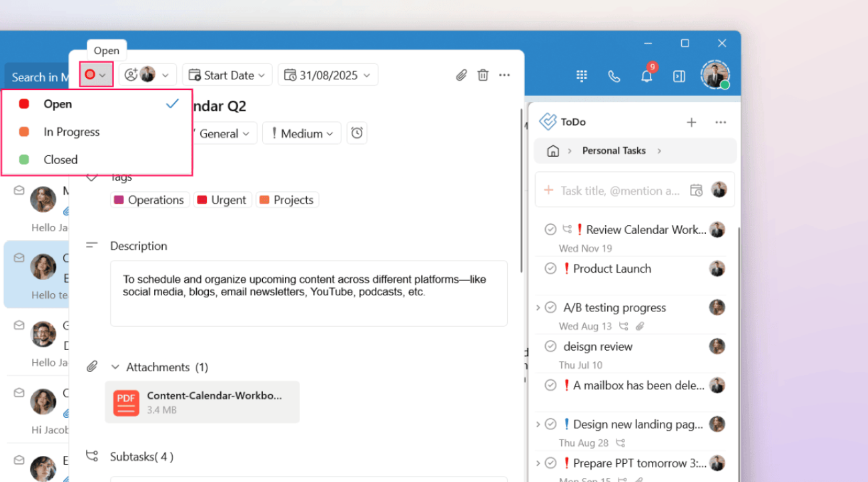Click the assignee avatar on Product Launch
The height and width of the screenshot is (482, 868).
pos(717,269)
